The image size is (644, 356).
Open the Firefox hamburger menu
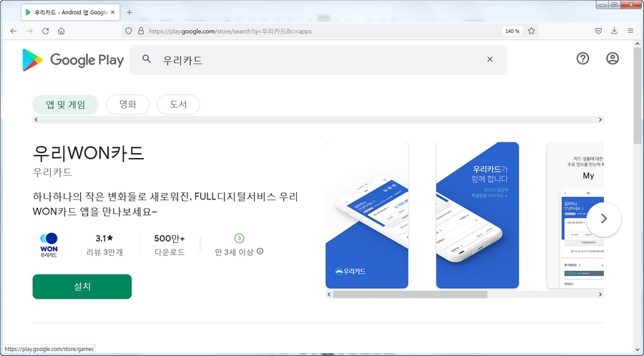(x=630, y=31)
